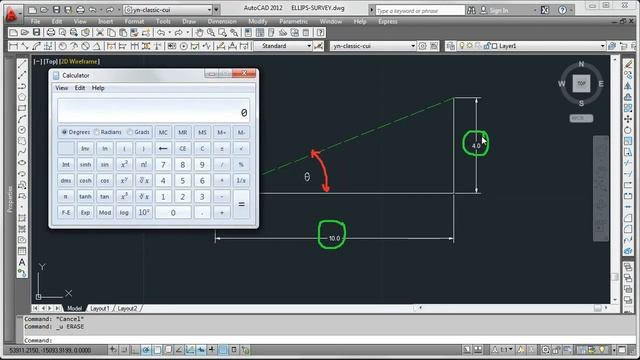Click the Rotate tool in modify toolbar

point(628,130)
